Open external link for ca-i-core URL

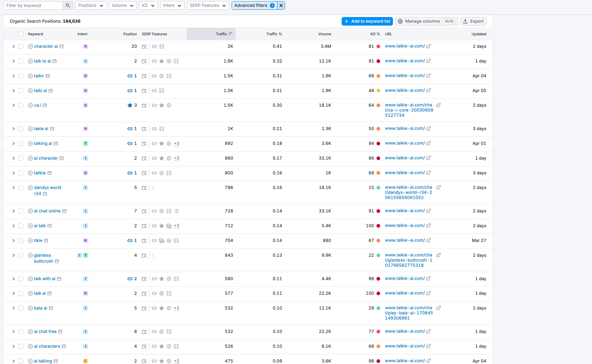tap(438, 105)
